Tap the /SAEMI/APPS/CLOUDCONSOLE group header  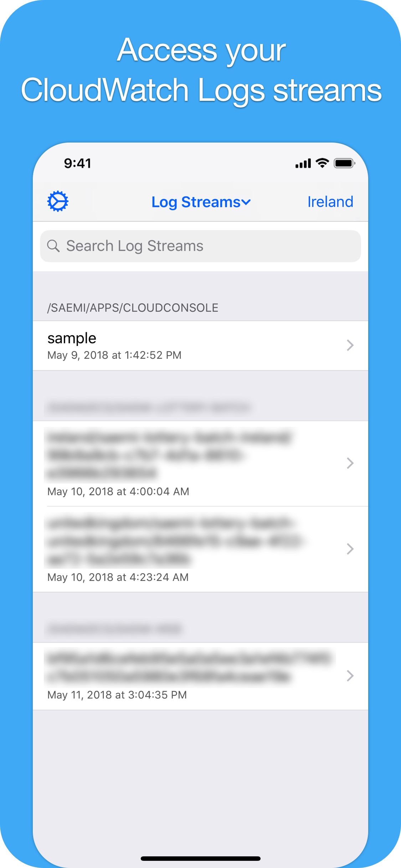click(x=133, y=308)
